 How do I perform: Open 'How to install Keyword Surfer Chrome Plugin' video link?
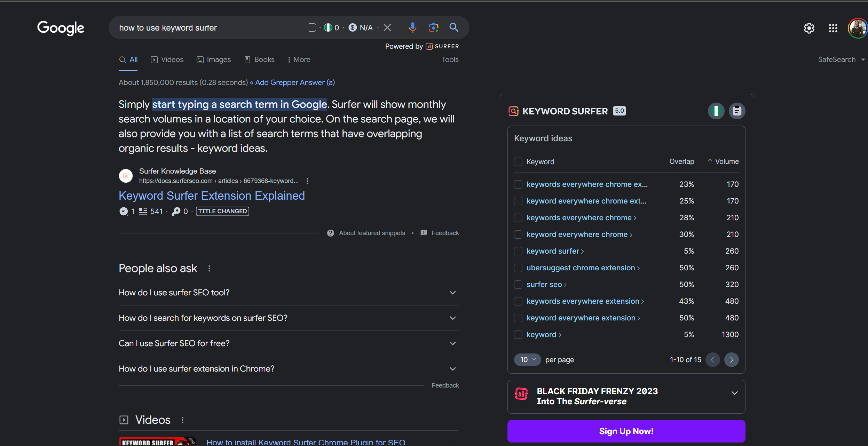click(x=310, y=442)
